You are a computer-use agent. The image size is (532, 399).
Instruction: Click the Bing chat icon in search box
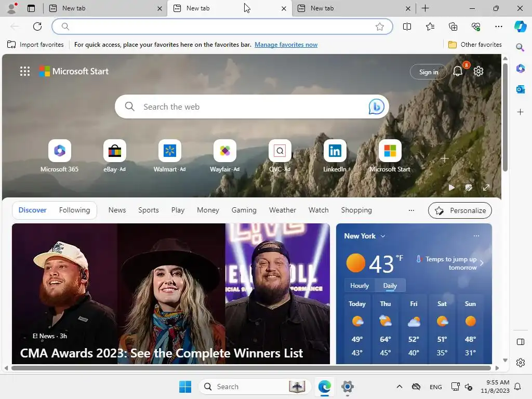click(376, 107)
